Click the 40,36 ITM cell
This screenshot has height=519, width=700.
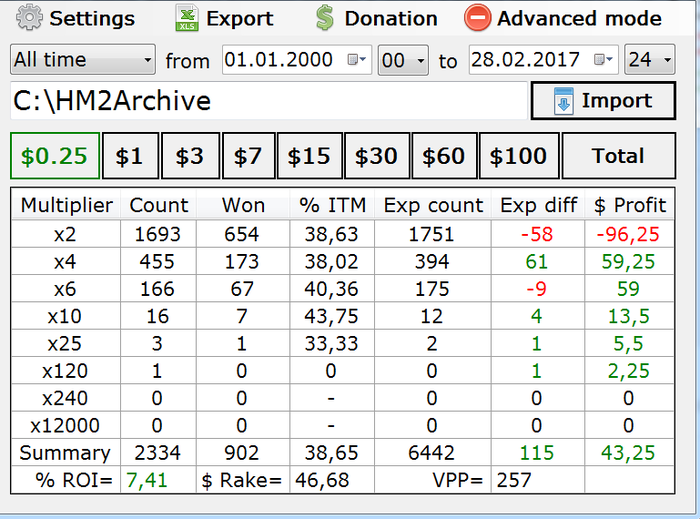pyautogui.click(x=331, y=289)
